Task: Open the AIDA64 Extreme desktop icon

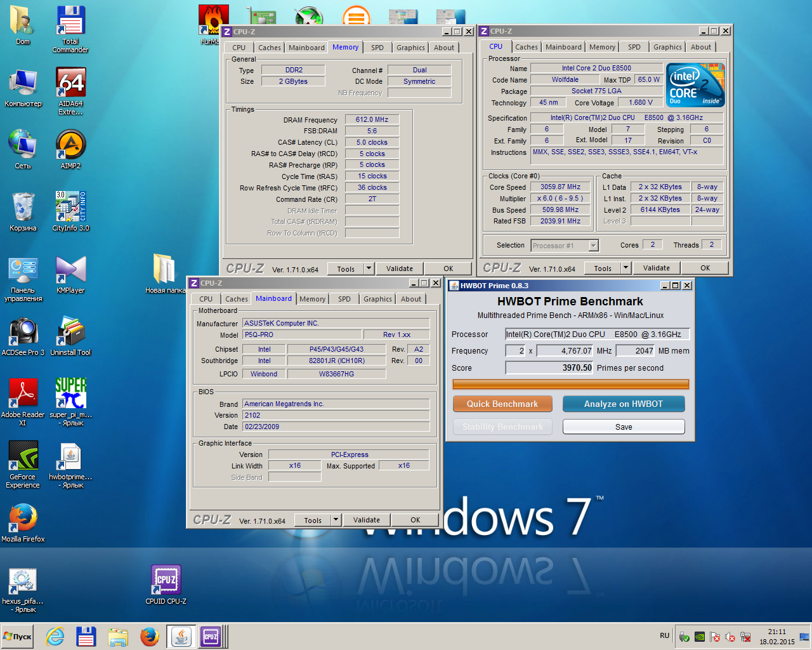Action: pos(70,91)
